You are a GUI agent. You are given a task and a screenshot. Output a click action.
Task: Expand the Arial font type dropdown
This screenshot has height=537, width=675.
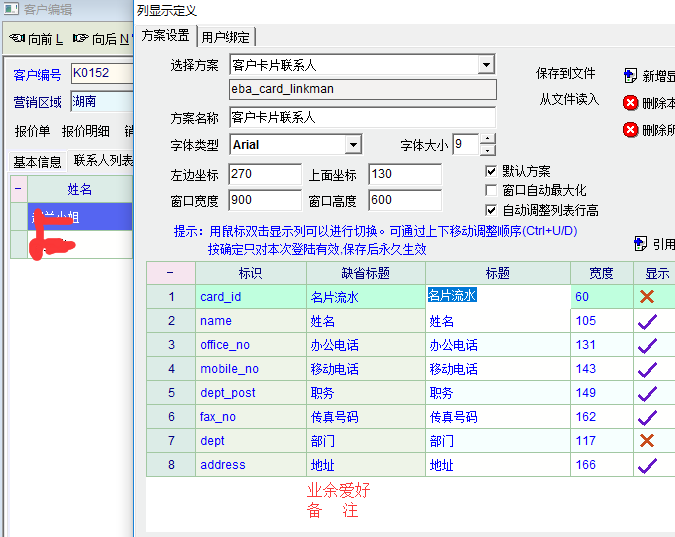(352, 145)
